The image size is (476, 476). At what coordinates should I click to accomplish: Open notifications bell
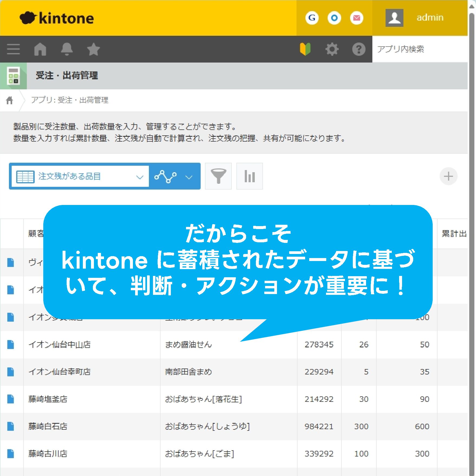click(67, 49)
